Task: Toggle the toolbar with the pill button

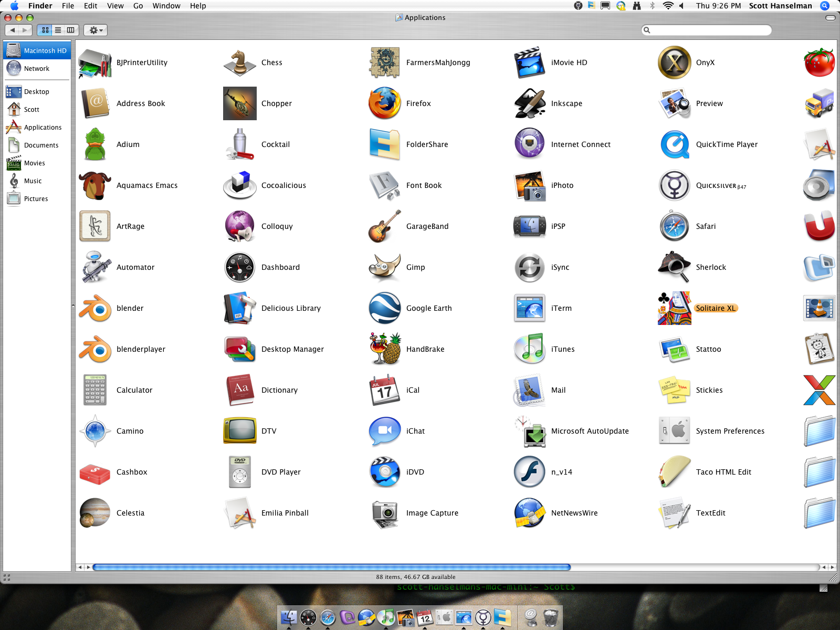Action: point(831,17)
